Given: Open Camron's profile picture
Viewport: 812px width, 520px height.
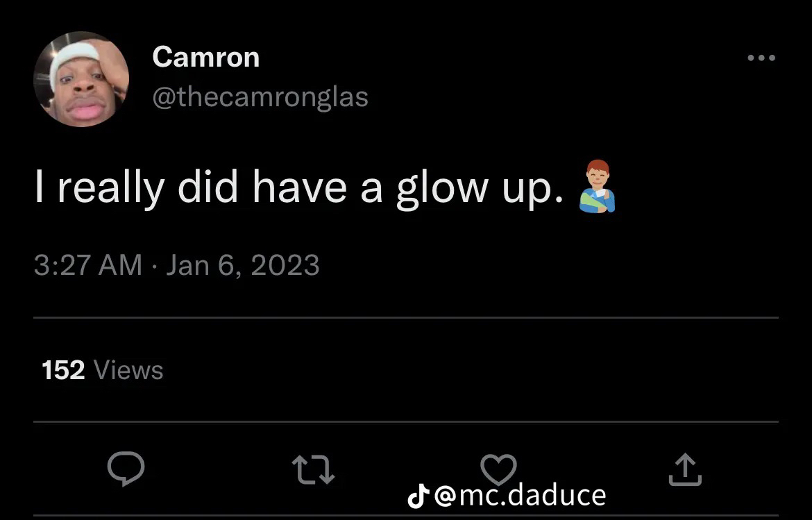Looking at the screenshot, I should click(81, 79).
